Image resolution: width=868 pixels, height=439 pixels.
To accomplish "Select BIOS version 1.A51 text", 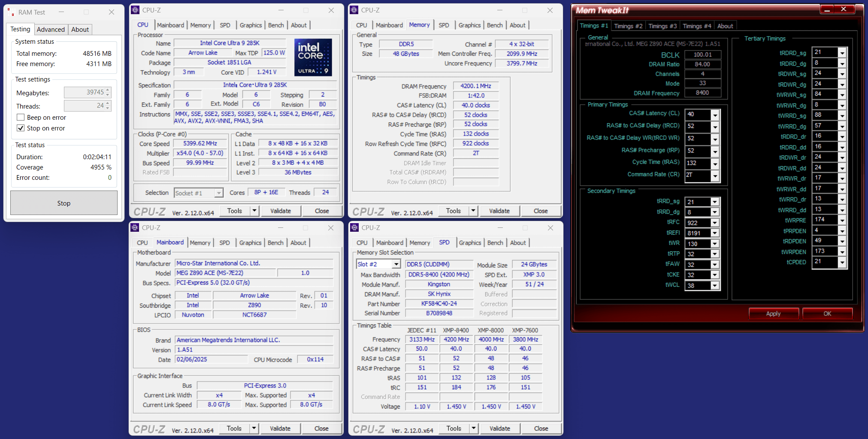I will click(x=185, y=350).
